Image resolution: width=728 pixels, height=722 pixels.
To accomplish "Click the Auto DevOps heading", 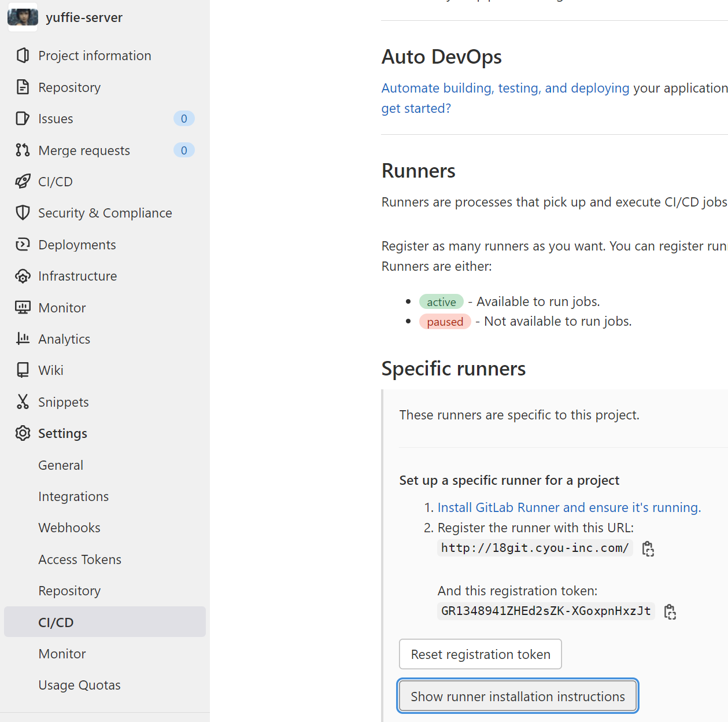I will [x=442, y=57].
